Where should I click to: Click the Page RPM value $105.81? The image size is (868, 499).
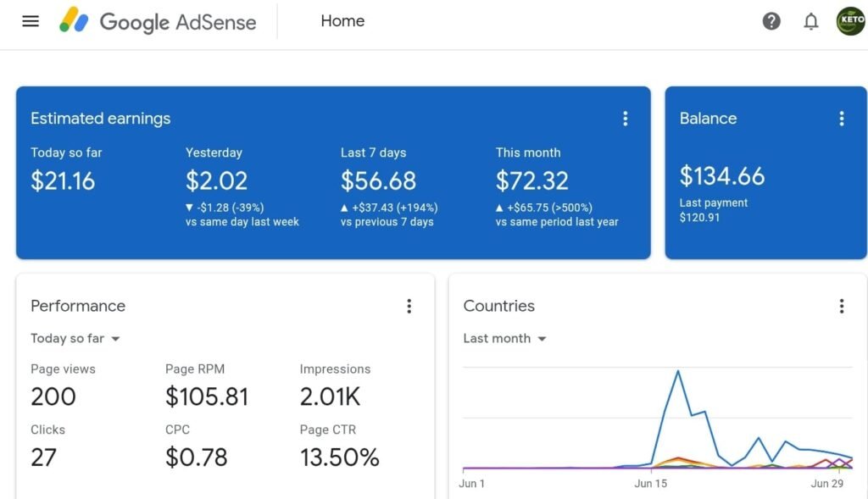click(x=207, y=396)
